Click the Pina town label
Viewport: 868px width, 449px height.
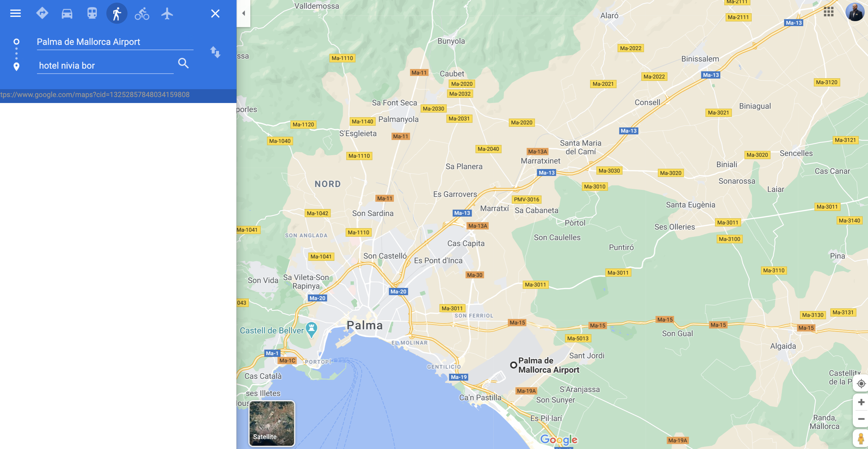[x=837, y=256]
